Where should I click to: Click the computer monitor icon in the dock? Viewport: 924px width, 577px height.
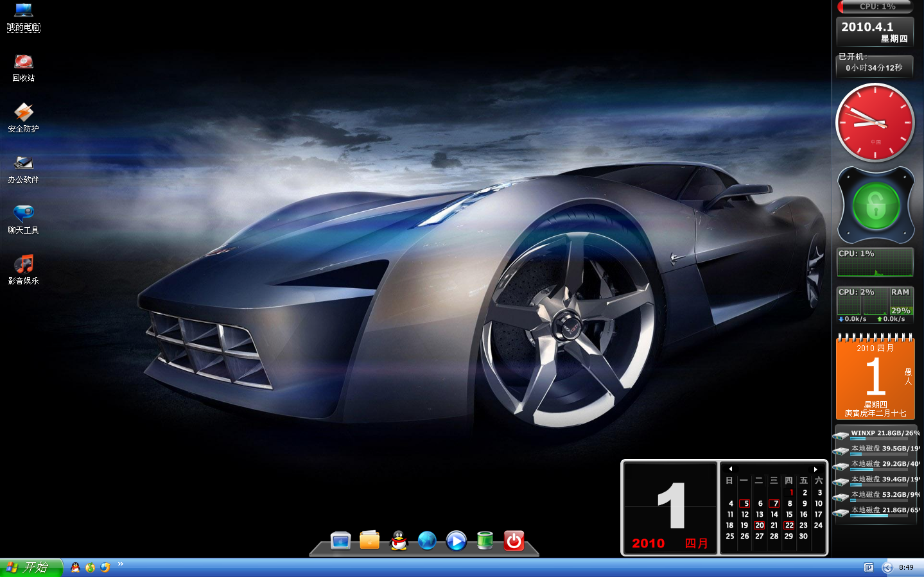[x=340, y=541]
